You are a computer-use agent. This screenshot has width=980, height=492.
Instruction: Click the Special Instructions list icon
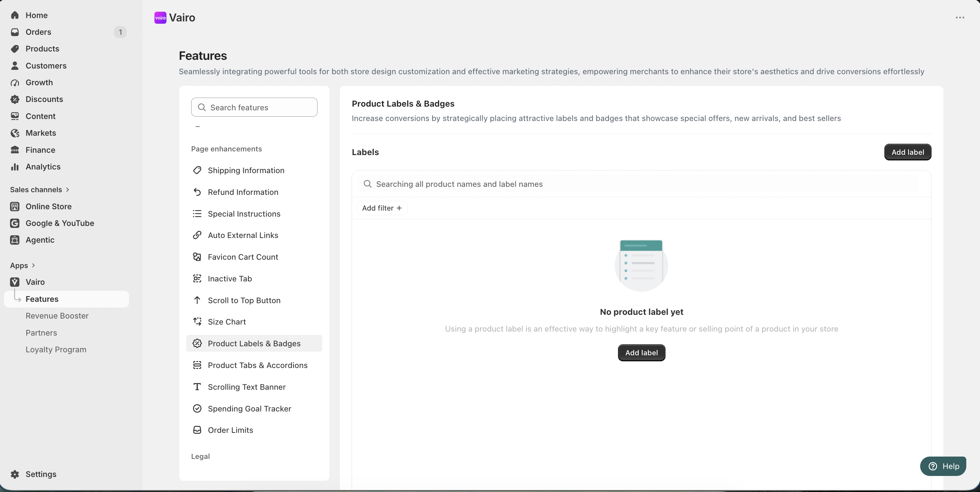pos(197,214)
